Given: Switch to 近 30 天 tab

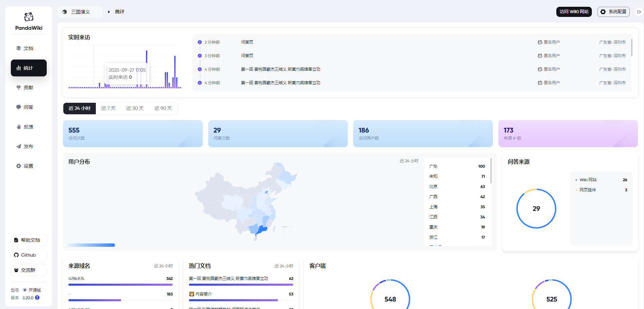Looking at the screenshot, I should pos(135,108).
